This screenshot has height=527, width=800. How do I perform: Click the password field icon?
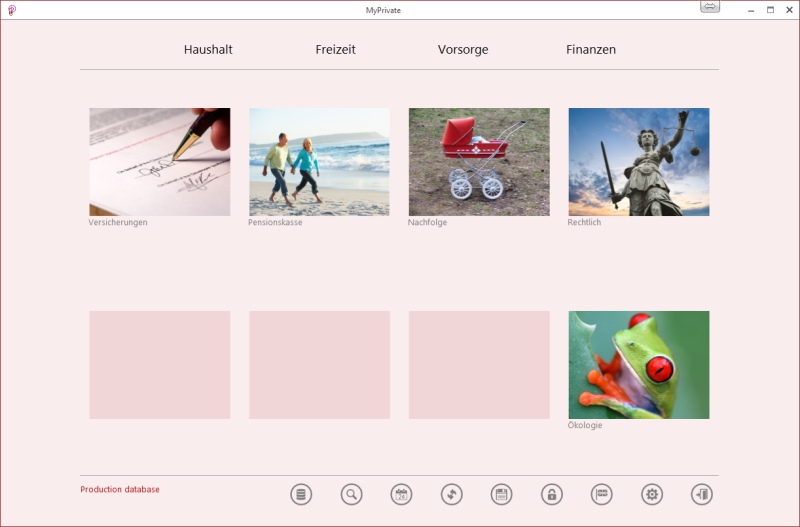(601, 494)
